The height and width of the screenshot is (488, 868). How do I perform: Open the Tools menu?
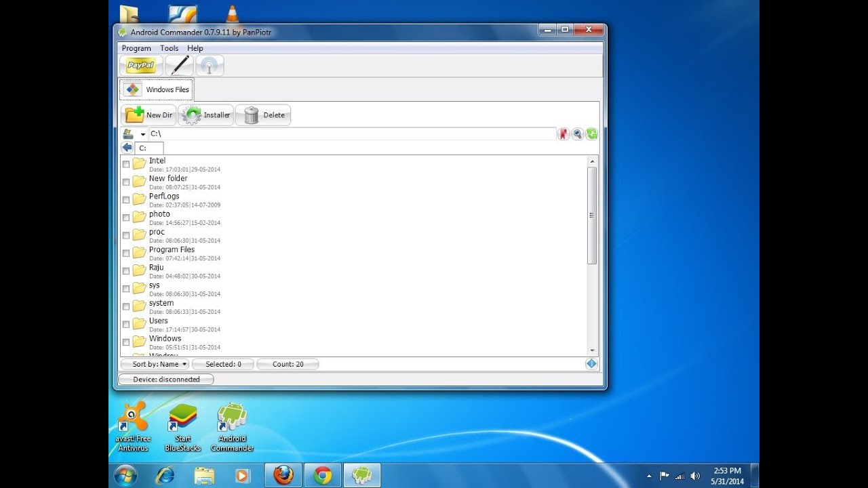click(x=169, y=48)
